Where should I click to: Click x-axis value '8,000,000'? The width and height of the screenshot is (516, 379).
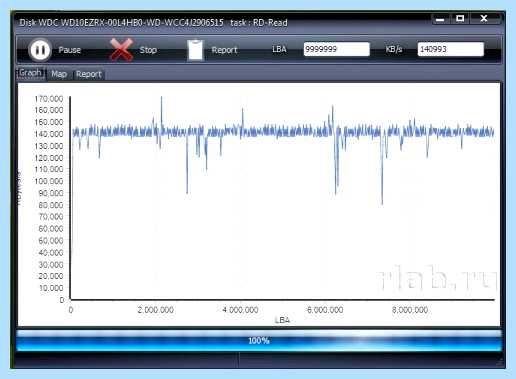410,310
